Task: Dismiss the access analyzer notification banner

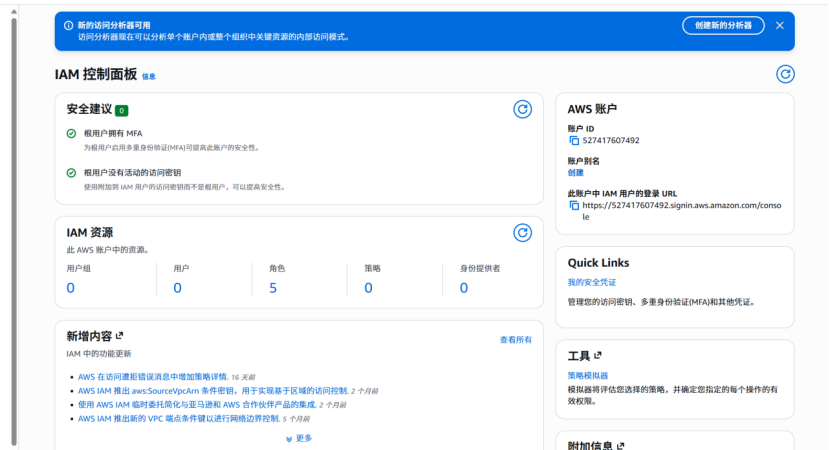Action: click(779, 25)
